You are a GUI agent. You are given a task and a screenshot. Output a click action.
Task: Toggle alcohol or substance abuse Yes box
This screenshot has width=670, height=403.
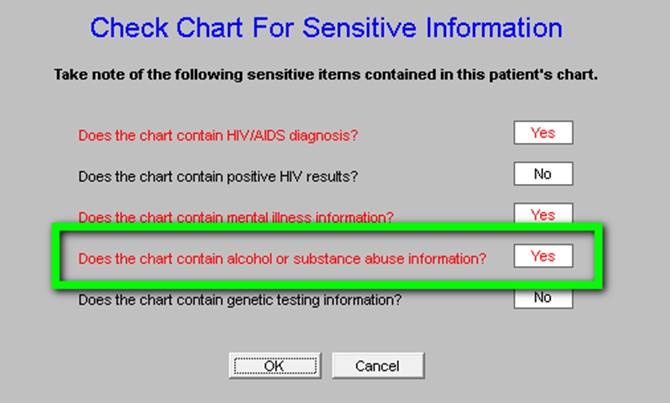tap(543, 256)
